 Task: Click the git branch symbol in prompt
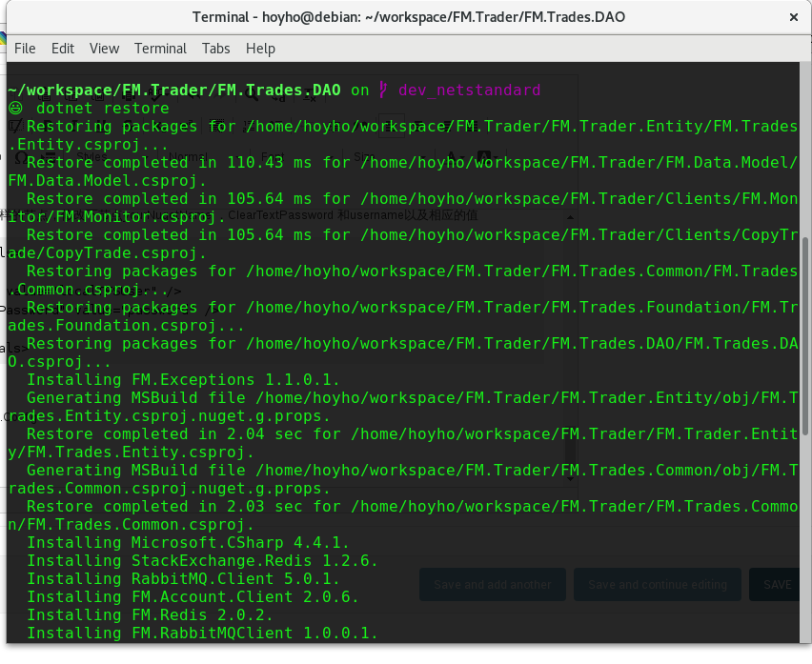coord(383,91)
